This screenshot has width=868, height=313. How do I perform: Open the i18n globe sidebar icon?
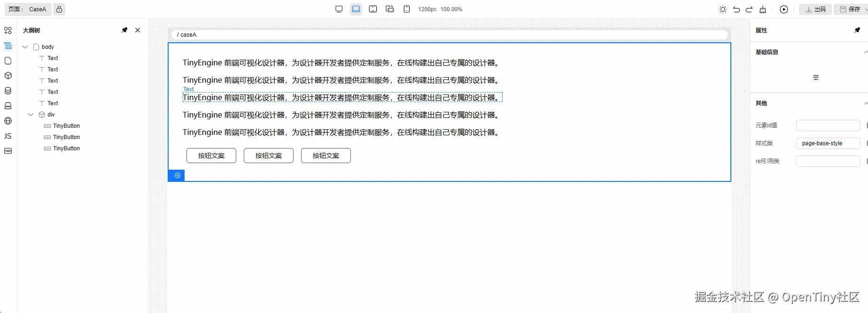coord(8,121)
